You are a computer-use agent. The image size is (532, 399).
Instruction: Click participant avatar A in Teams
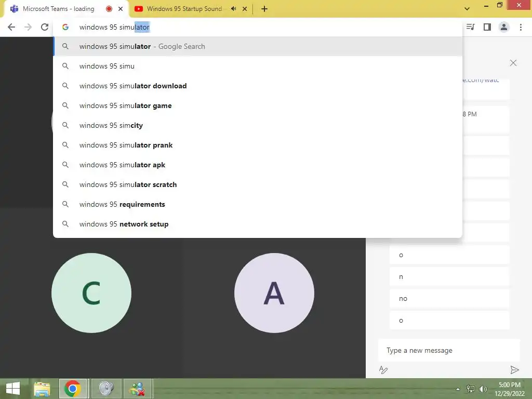coord(274,293)
